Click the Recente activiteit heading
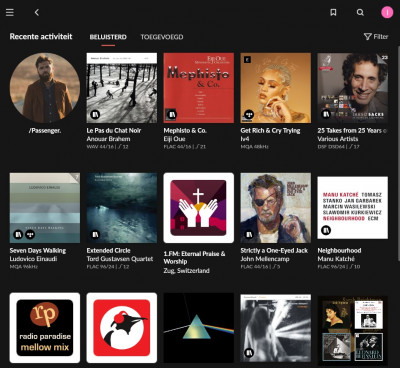 click(x=41, y=37)
